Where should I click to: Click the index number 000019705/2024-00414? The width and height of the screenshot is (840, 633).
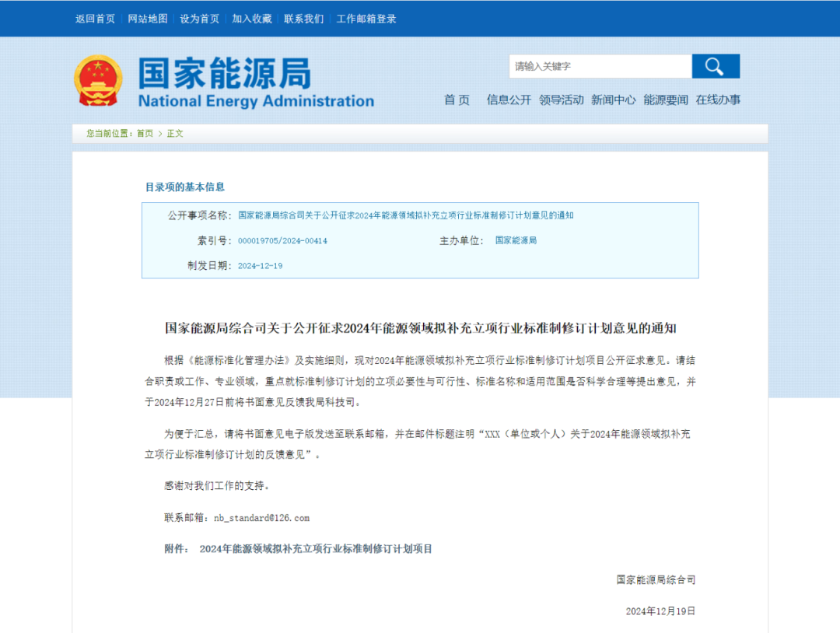(282, 241)
